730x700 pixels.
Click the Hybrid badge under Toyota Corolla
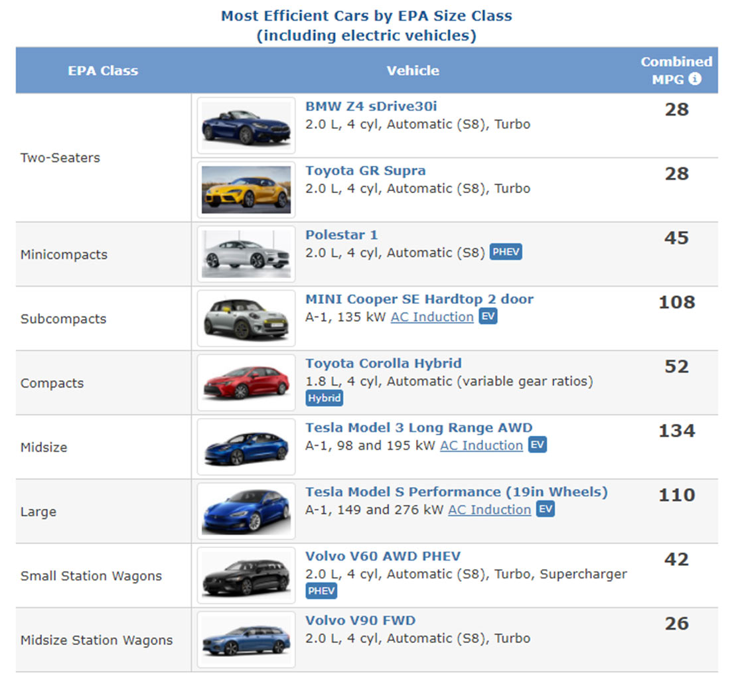point(324,398)
